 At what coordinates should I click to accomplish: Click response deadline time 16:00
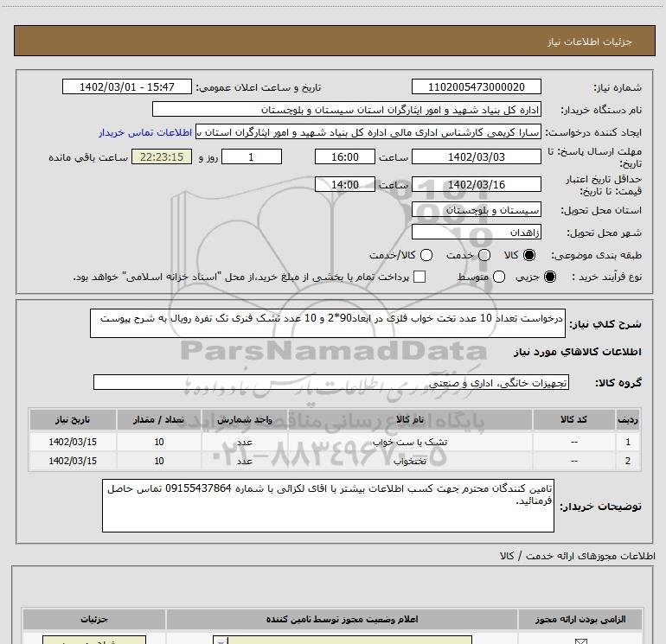345,157
